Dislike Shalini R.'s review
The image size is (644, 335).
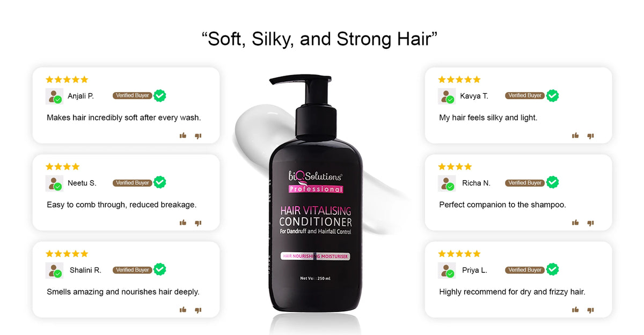click(x=198, y=310)
